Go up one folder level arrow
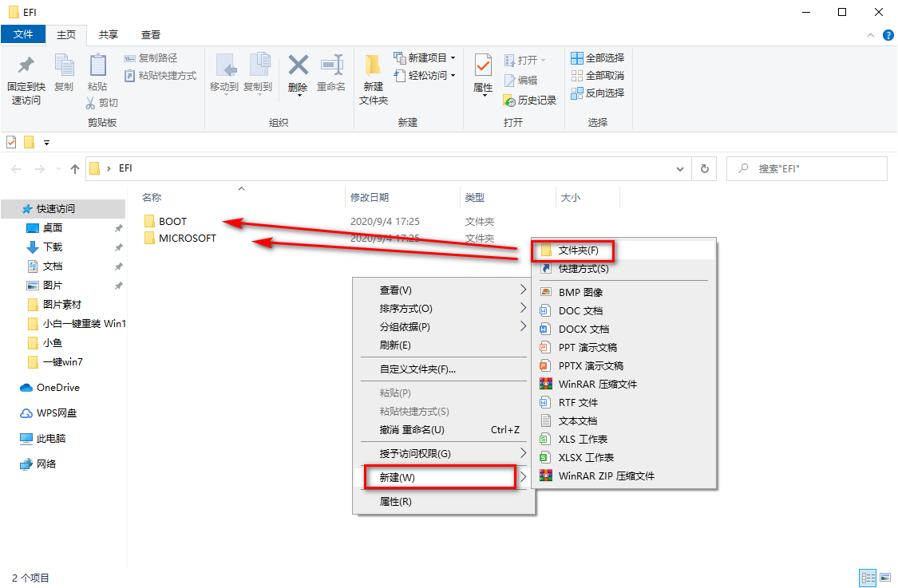 [x=74, y=169]
